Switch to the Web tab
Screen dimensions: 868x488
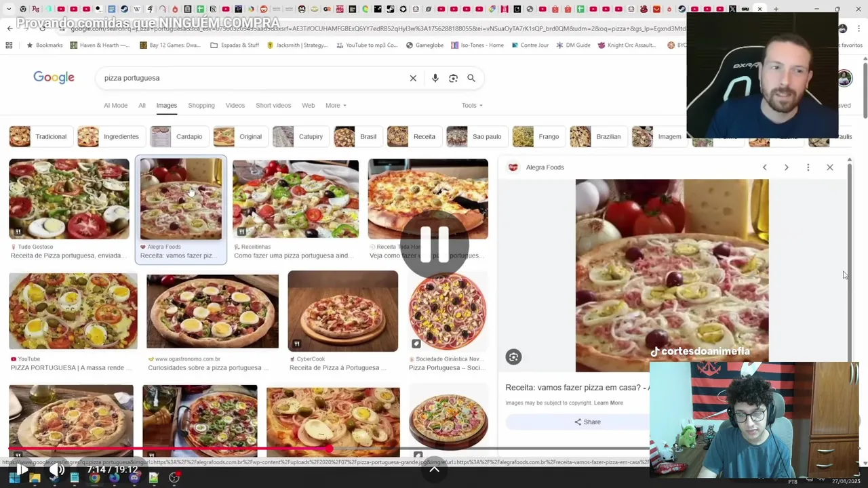tap(309, 106)
